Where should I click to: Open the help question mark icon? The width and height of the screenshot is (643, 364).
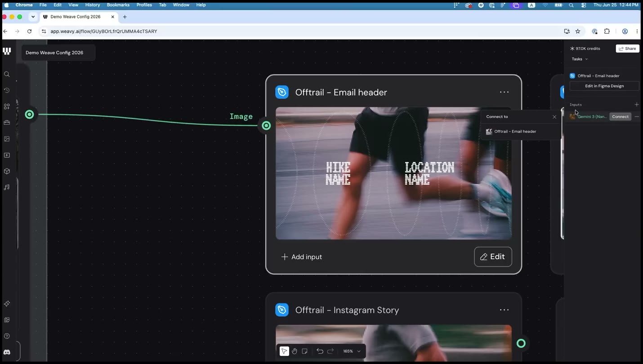click(x=7, y=336)
